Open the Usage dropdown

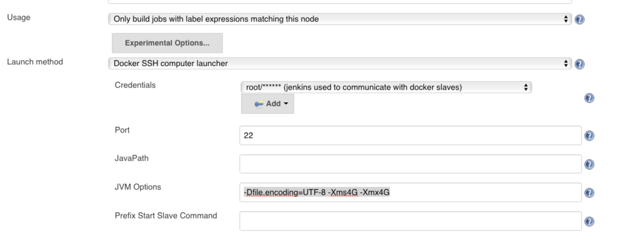(340, 19)
